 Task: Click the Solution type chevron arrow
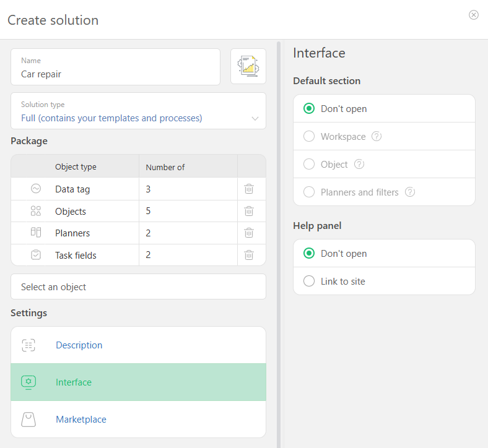255,118
